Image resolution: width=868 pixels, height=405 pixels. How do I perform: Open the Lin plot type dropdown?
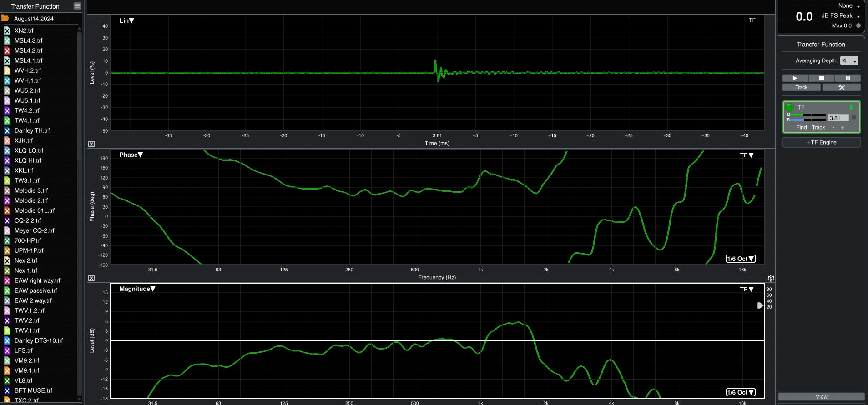coord(126,20)
